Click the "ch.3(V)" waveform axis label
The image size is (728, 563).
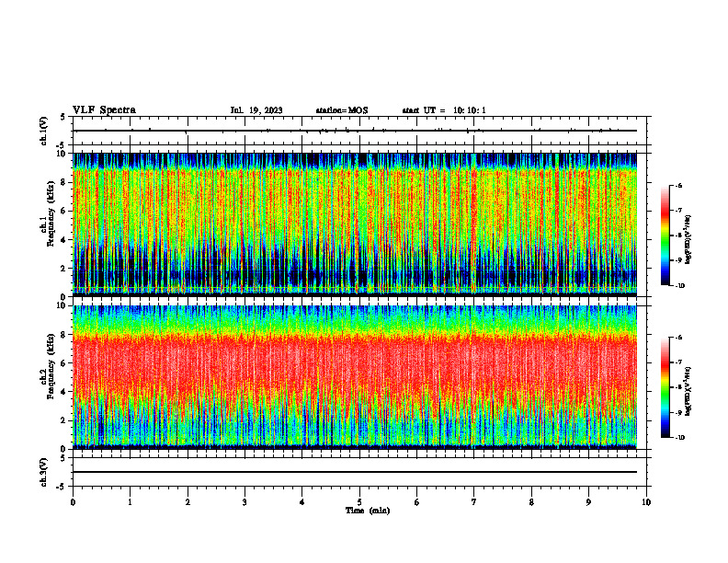tap(44, 473)
